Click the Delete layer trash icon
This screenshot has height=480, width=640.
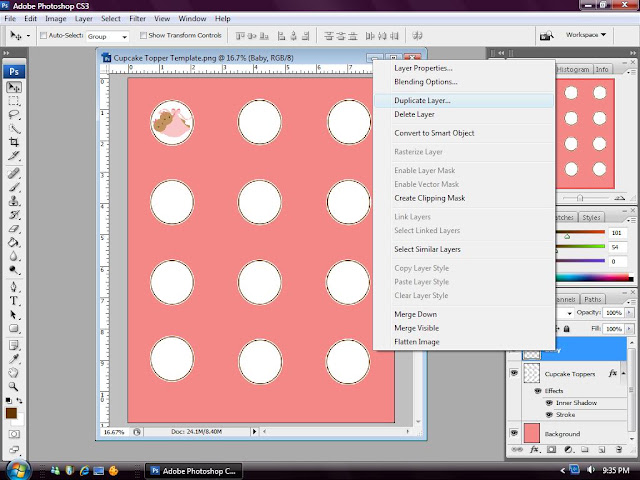coord(619,449)
